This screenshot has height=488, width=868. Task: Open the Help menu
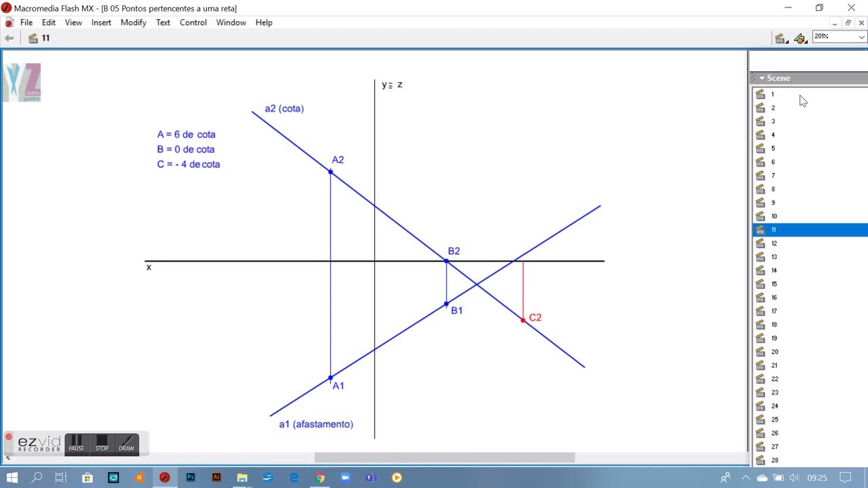(x=264, y=22)
